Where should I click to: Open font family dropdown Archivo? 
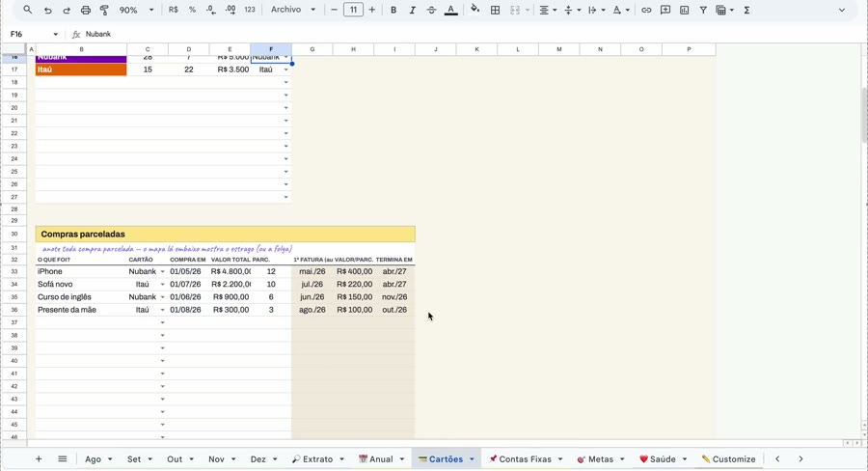(293, 10)
